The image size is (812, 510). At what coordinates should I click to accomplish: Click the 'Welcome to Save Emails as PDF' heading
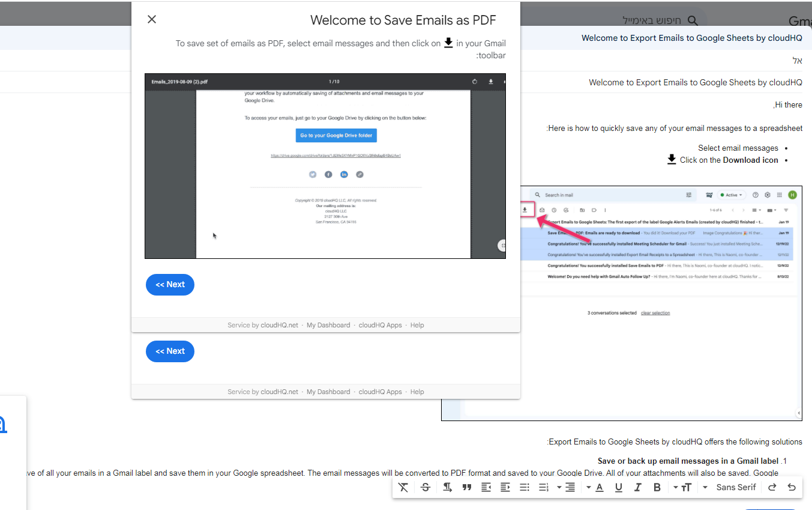403,20
